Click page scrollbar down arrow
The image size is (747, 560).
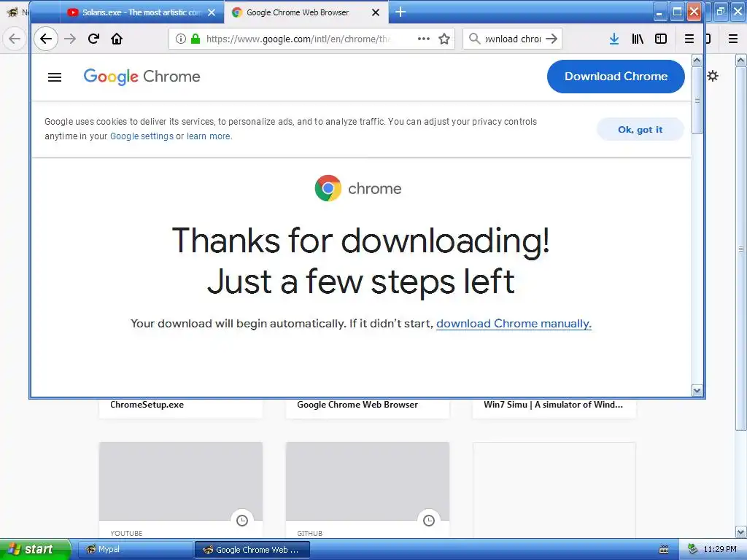point(697,391)
